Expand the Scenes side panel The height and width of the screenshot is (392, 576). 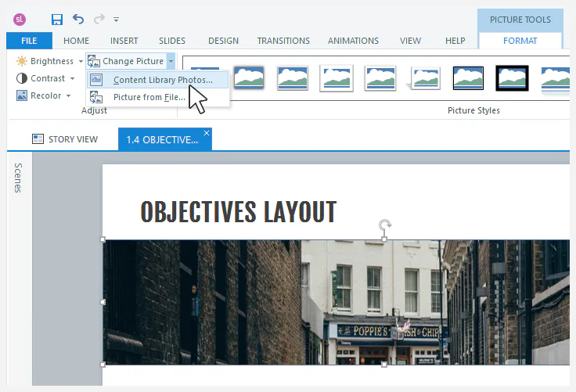click(x=18, y=178)
